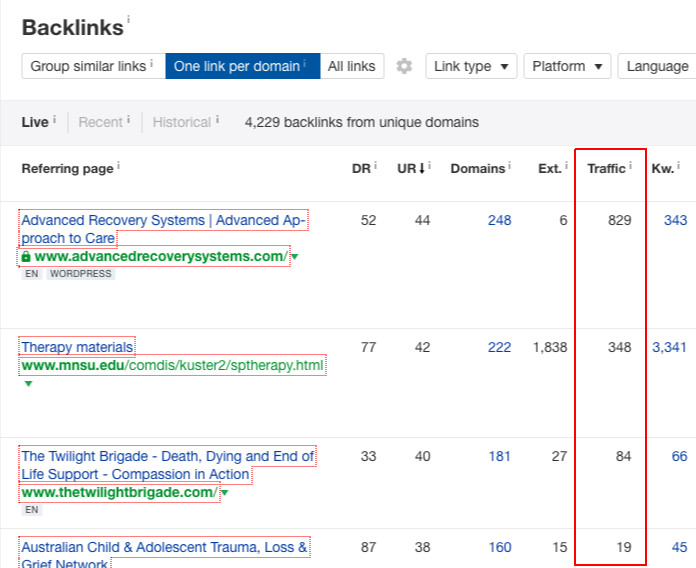Click Ext. value 1,838

[x=550, y=347]
